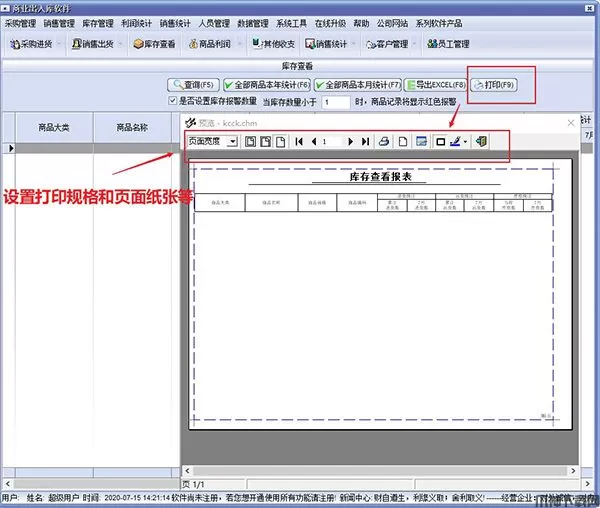Viewport: 600px width, 508px height.
Task: Open the 商品利润 toolbar button
Action: 210,44
